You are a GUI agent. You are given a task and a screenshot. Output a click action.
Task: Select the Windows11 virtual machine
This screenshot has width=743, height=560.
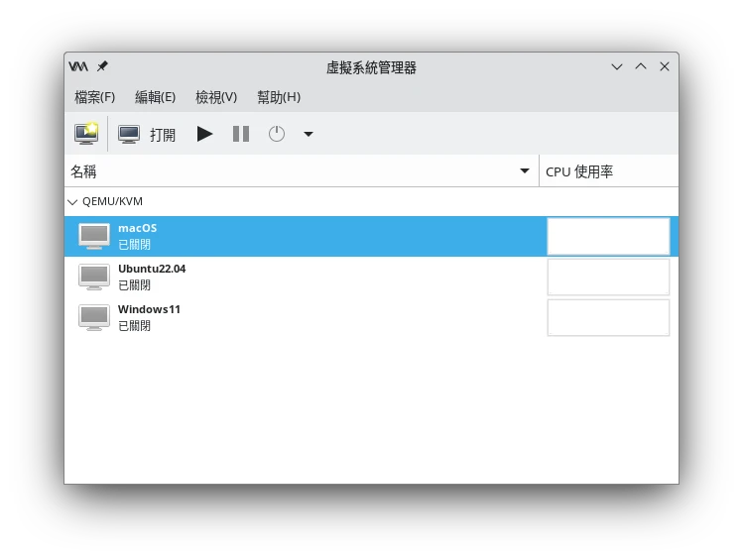(x=149, y=316)
